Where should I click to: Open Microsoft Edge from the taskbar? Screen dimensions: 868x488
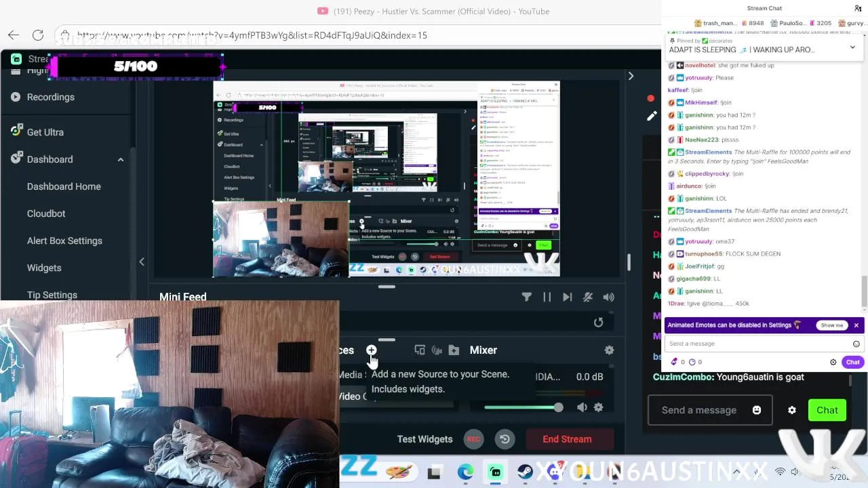(x=465, y=472)
